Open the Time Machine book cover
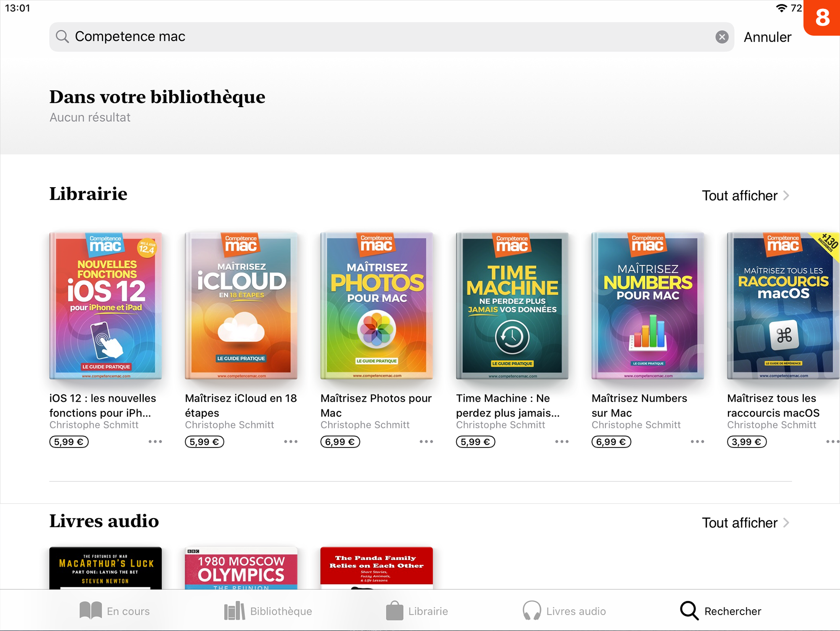This screenshot has width=840, height=631. (512, 306)
